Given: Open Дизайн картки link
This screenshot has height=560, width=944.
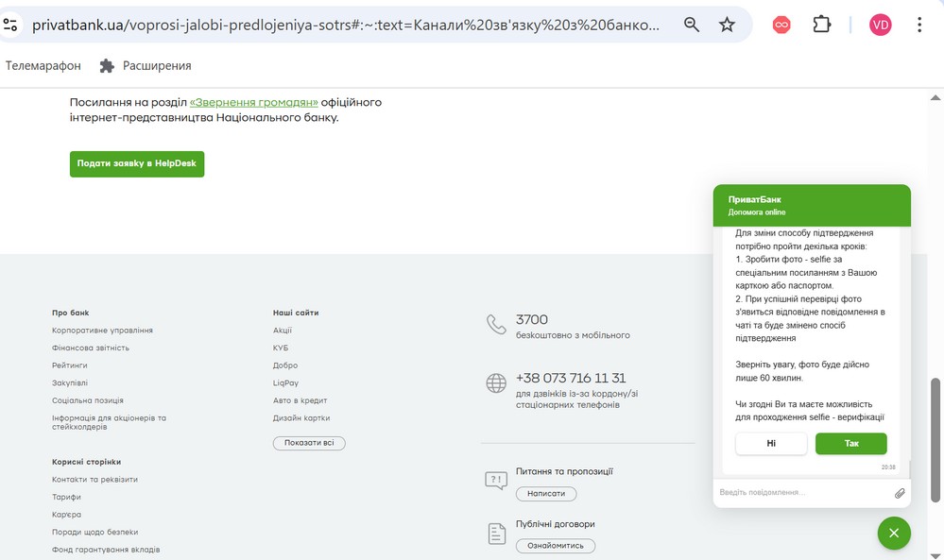Looking at the screenshot, I should tap(301, 417).
